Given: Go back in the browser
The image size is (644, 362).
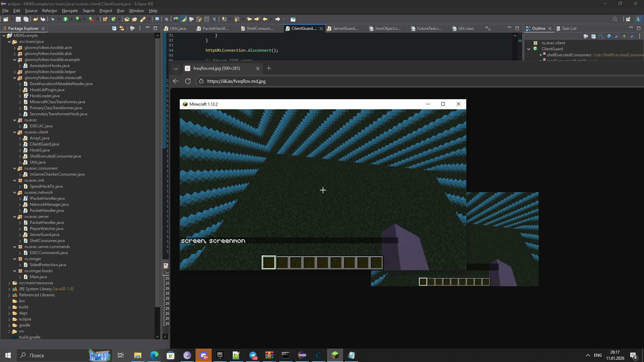Looking at the screenshot, I should [x=176, y=81].
